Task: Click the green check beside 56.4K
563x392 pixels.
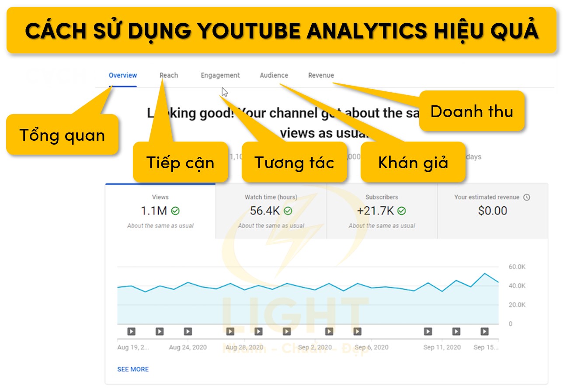Action: coord(288,211)
